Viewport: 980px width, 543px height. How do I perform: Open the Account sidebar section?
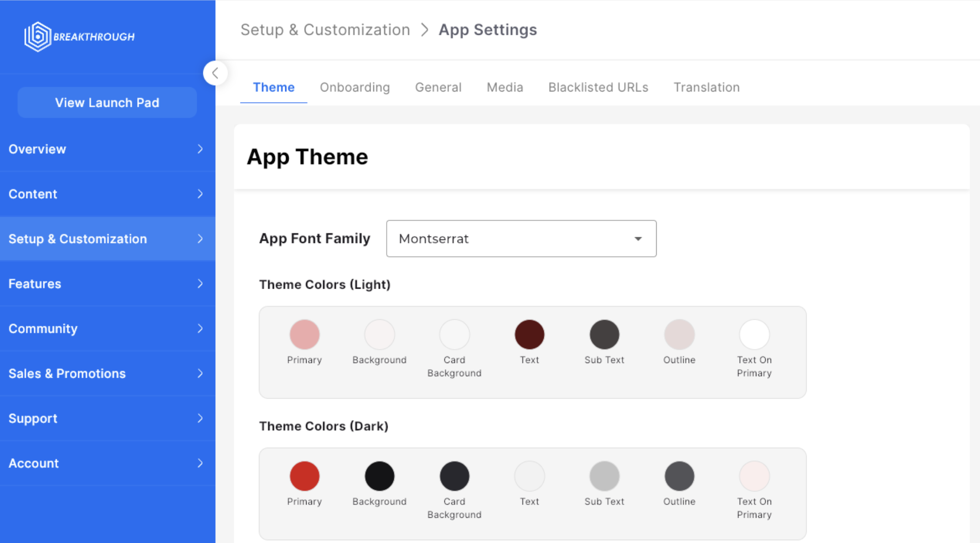coord(107,463)
